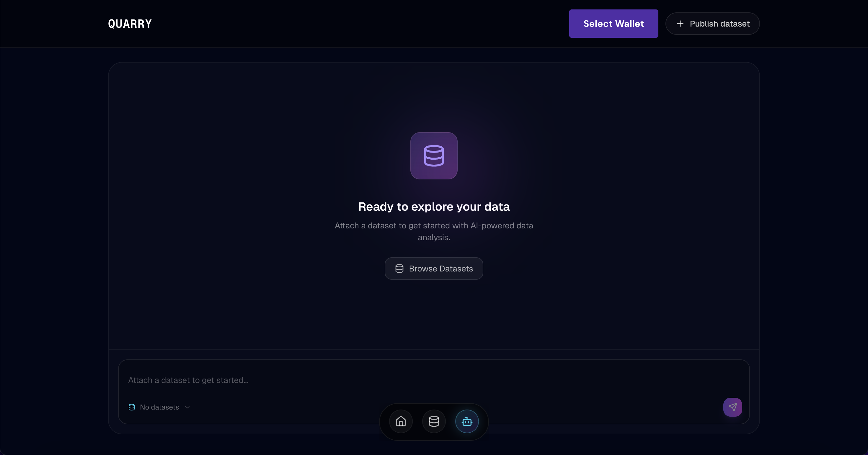Click the Publish dataset button

712,24
